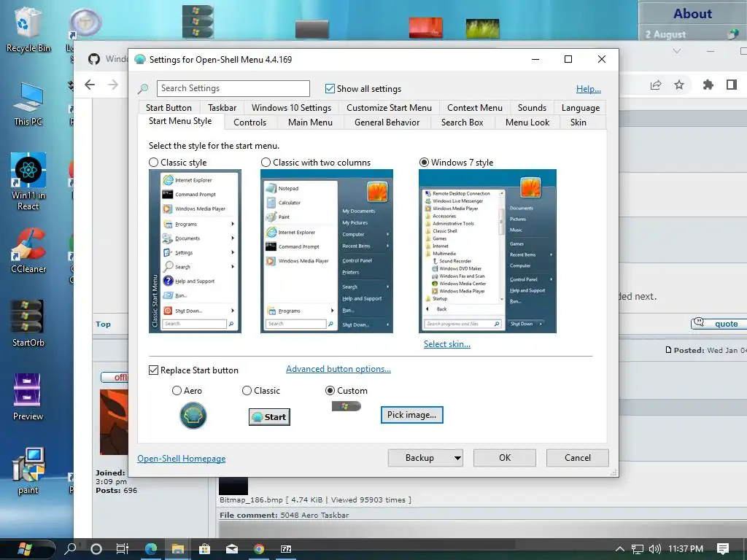
Task: Switch to Start Button tab
Action: point(169,108)
